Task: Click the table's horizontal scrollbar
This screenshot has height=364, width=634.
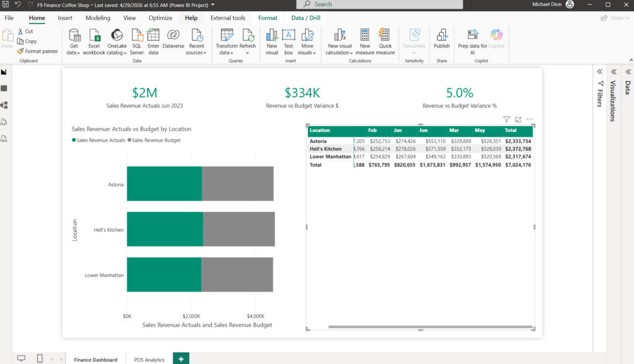Action: pos(431,327)
